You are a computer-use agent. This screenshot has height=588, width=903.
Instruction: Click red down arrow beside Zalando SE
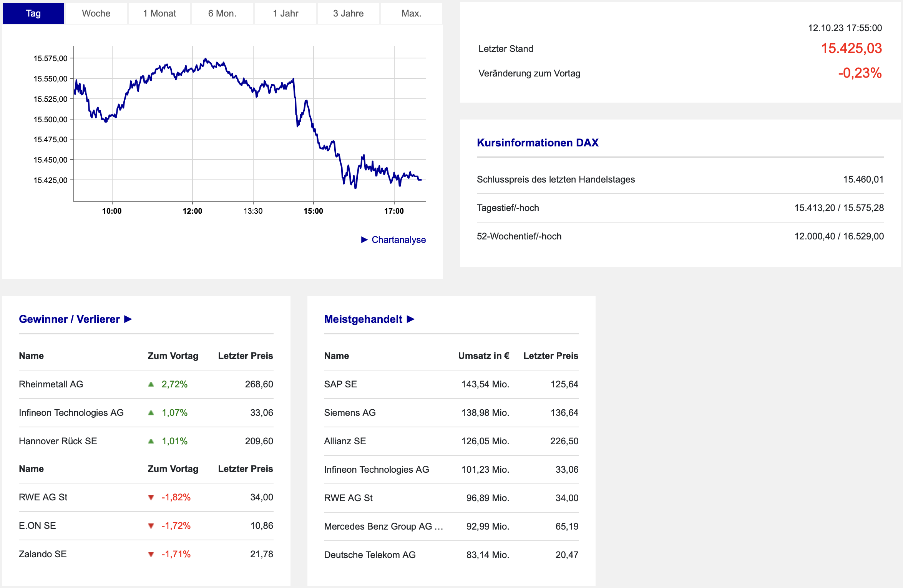(151, 555)
